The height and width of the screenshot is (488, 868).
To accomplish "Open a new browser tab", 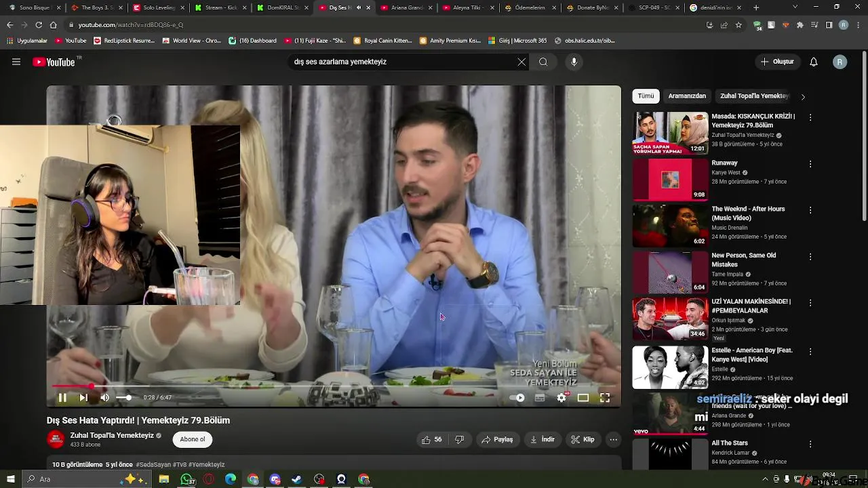I will (x=756, y=7).
